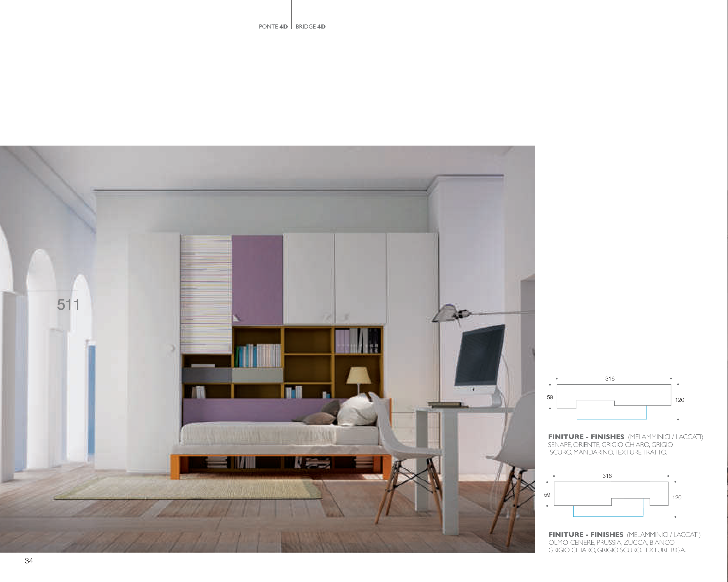Click the 120 dimension on lower diagram
The width and height of the screenshot is (728, 582).
677,497
